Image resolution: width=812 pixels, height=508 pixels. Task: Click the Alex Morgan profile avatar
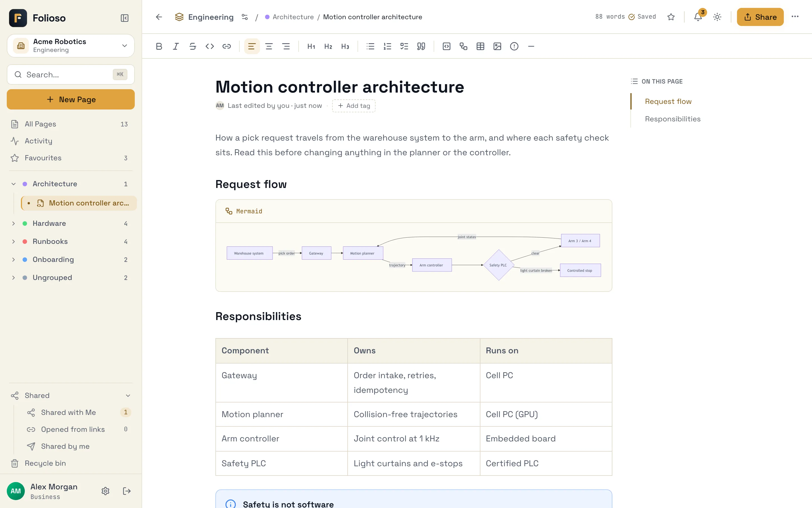point(16,491)
